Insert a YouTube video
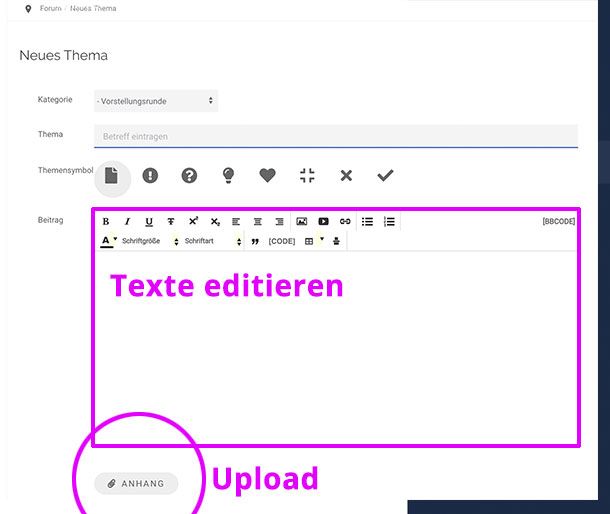 point(323,222)
